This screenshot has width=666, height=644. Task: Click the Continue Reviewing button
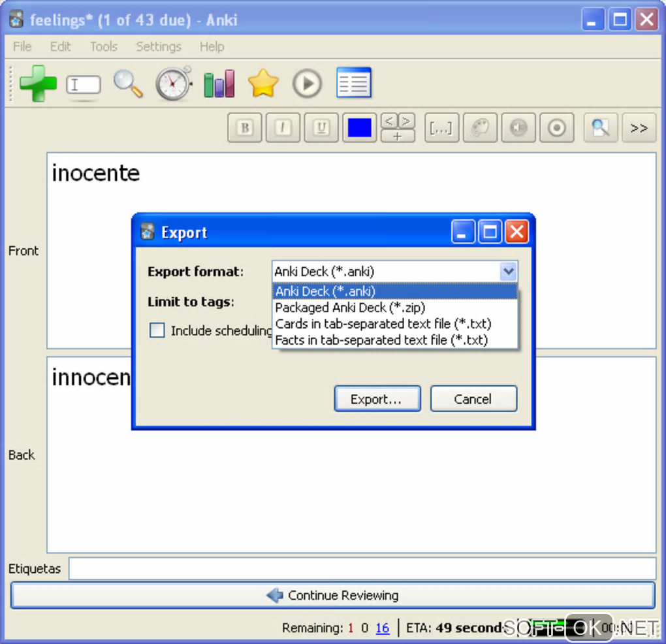point(332,596)
